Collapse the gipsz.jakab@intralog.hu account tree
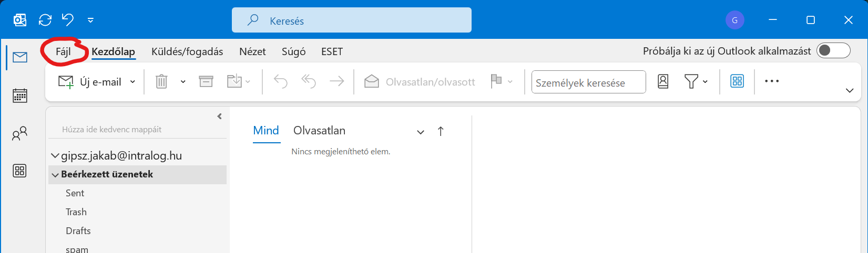This screenshot has width=868, height=253. pyautogui.click(x=55, y=156)
